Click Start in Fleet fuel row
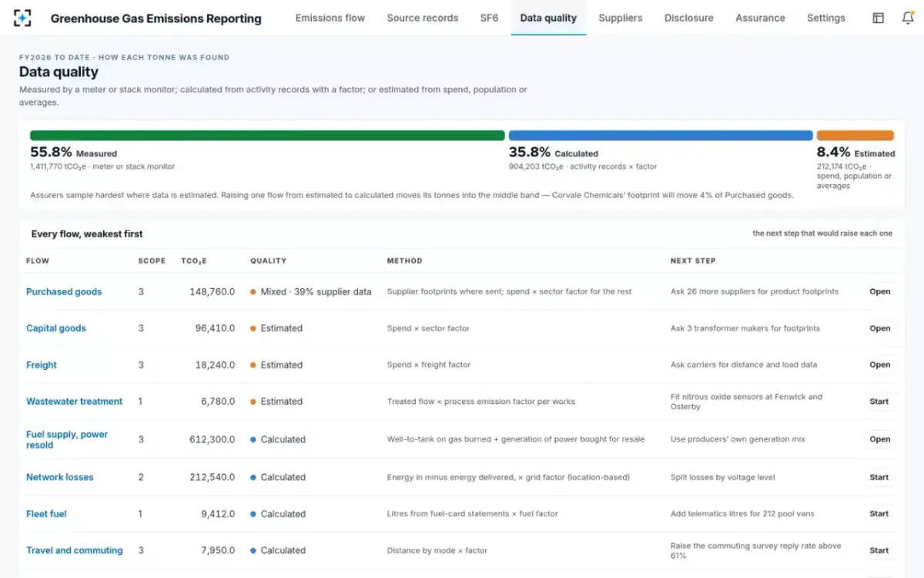Viewport: 924px width, 578px height. point(879,514)
